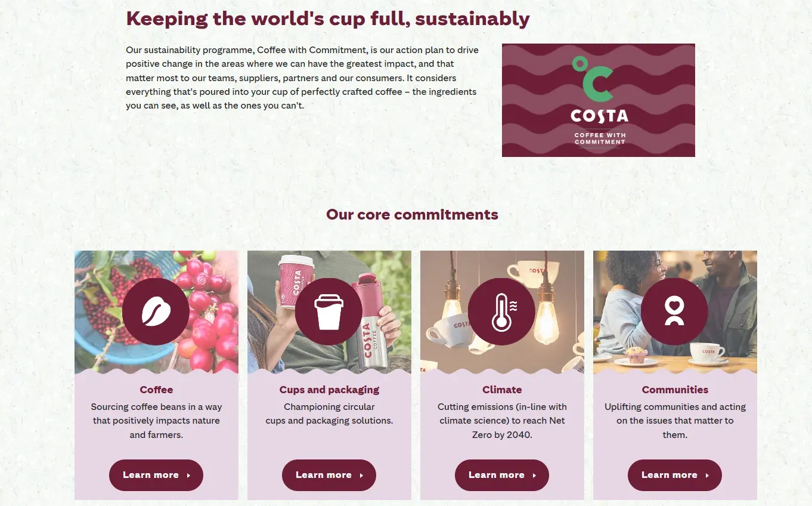Click the arrow inside the Climate Learn more button
812x506 pixels.
535,475
